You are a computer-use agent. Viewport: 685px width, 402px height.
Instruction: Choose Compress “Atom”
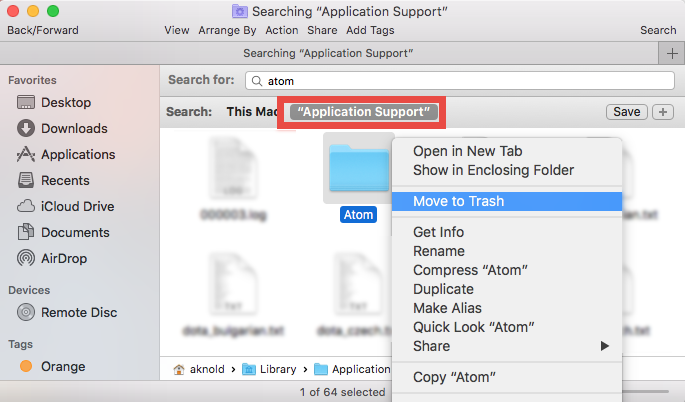pyautogui.click(x=507, y=270)
